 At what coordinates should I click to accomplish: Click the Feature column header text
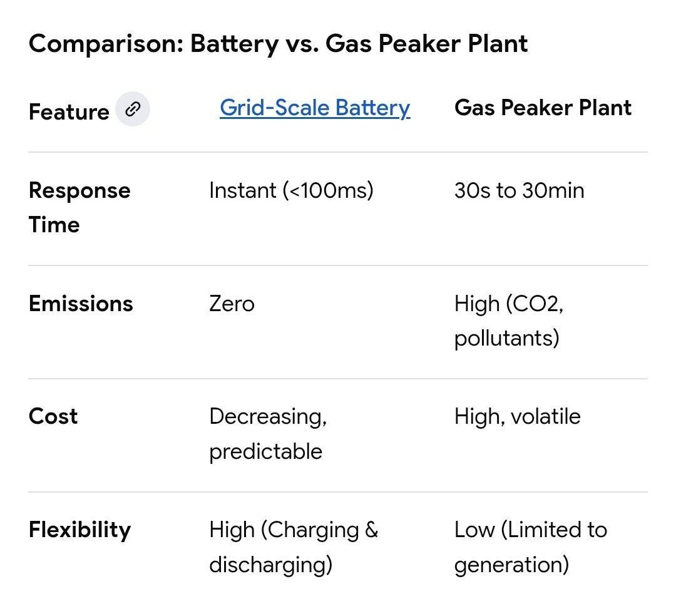pyautogui.click(x=69, y=112)
